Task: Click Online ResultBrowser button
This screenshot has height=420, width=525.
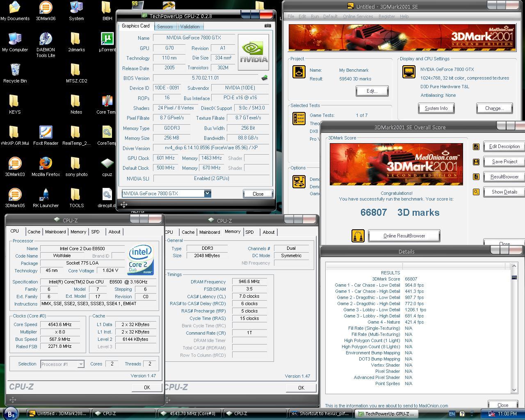Action: coord(404,236)
